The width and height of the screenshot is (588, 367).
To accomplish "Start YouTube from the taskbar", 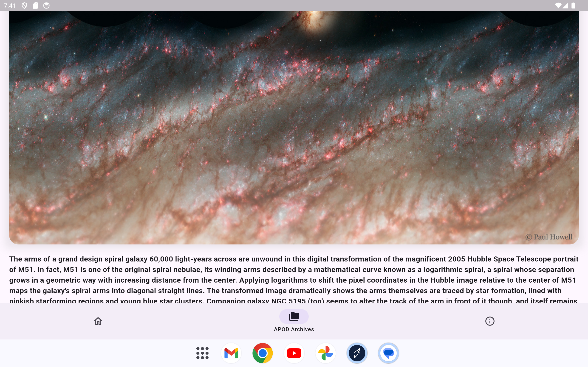I will coord(294,353).
